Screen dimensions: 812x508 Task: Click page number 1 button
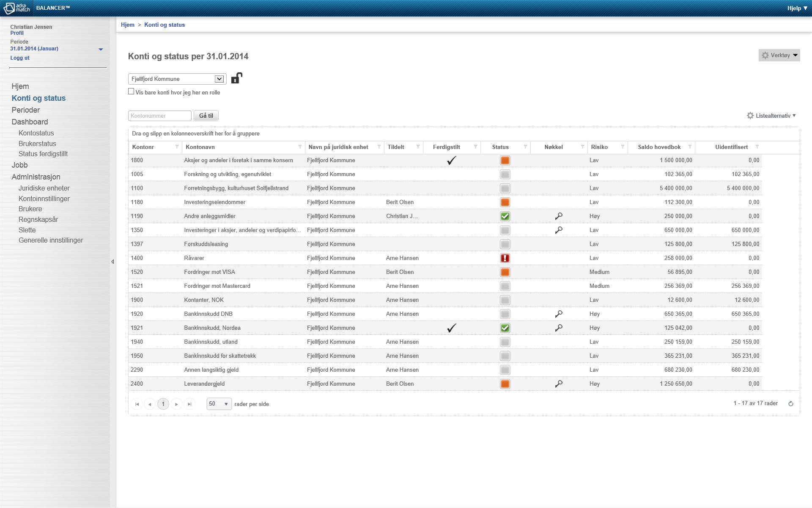coord(163,404)
